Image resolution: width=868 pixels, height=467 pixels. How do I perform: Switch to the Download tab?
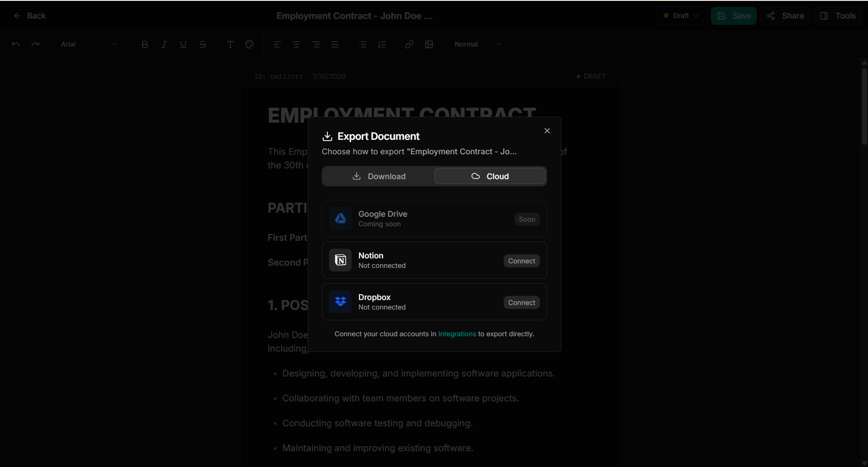379,176
